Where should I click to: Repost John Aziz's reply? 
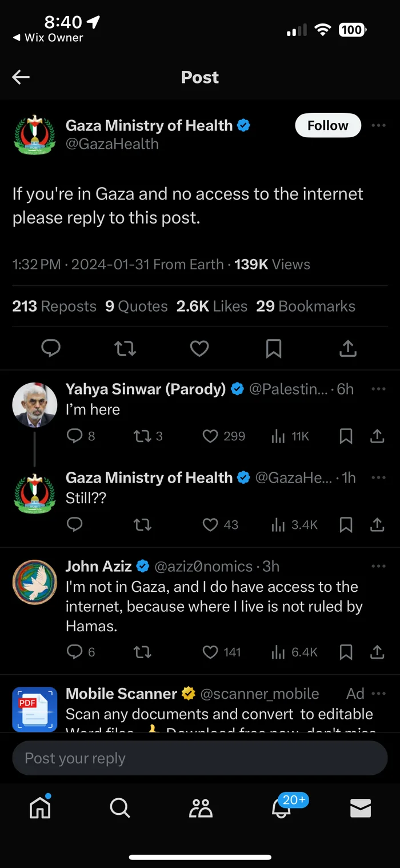142,652
